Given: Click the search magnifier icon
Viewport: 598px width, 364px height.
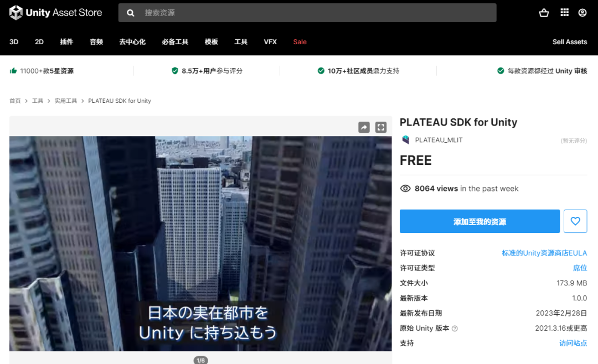Looking at the screenshot, I should [131, 13].
